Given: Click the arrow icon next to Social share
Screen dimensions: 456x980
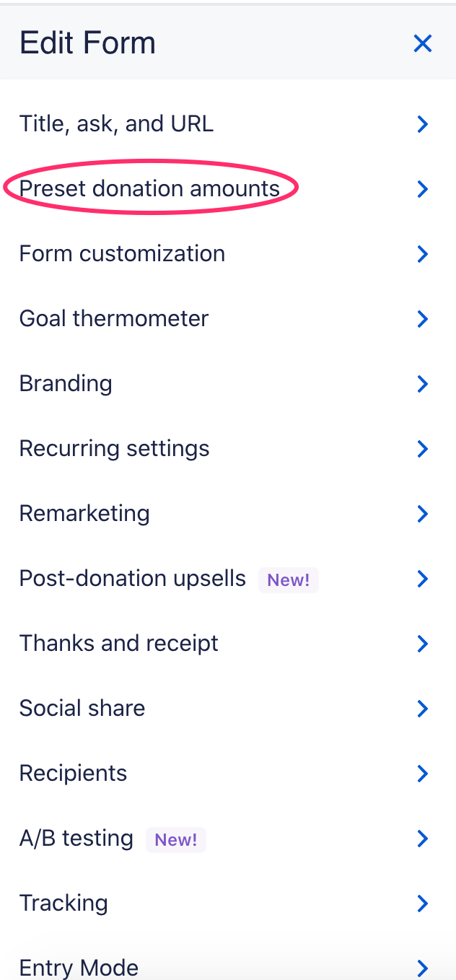Looking at the screenshot, I should click(423, 709).
